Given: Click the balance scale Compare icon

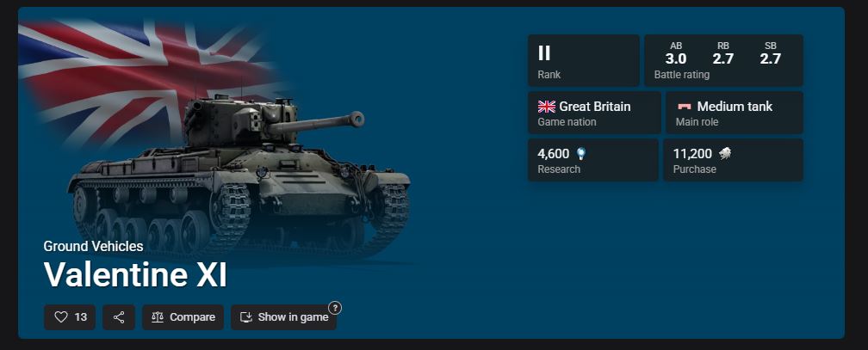Looking at the screenshot, I should tap(158, 316).
